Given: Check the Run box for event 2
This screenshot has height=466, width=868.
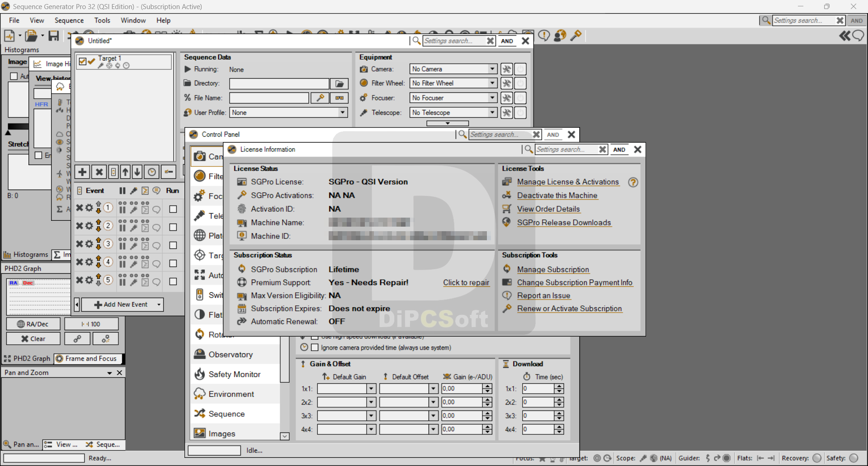Looking at the screenshot, I should point(173,227).
